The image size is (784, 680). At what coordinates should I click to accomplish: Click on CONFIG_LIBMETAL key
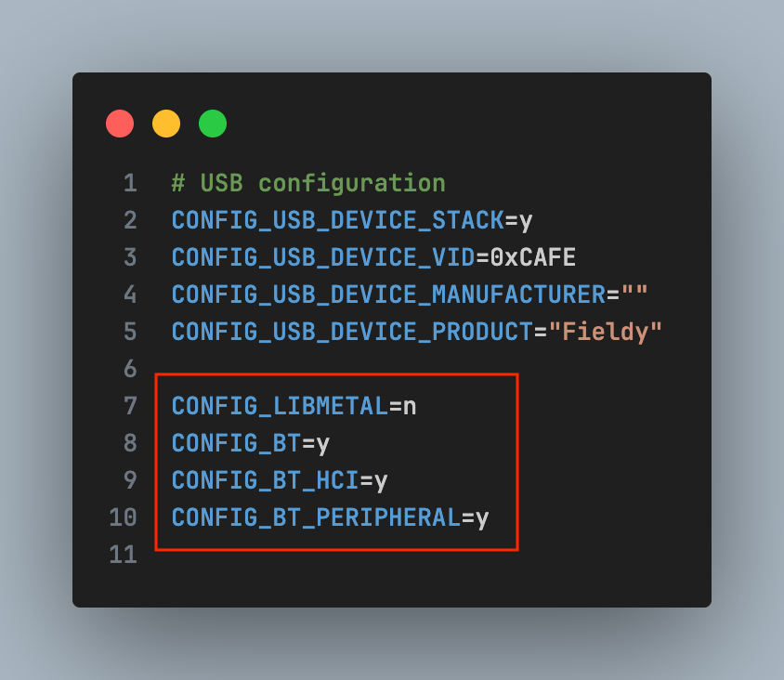(280, 406)
